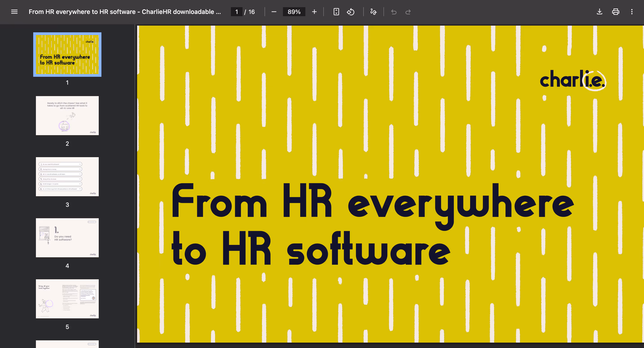Image resolution: width=644 pixels, height=348 pixels.
Task: Undo the last annotation
Action: 394,12
